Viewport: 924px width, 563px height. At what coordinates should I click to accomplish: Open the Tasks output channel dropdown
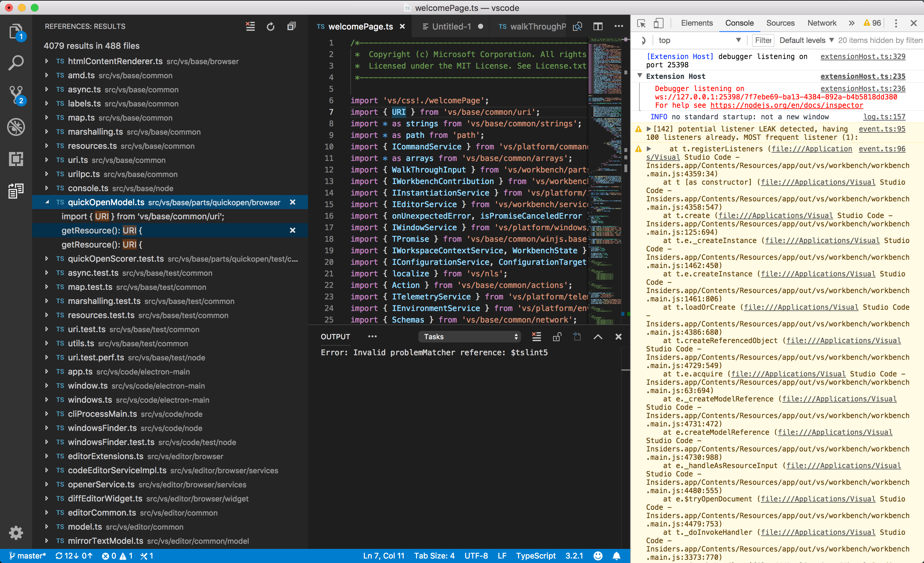pos(469,337)
